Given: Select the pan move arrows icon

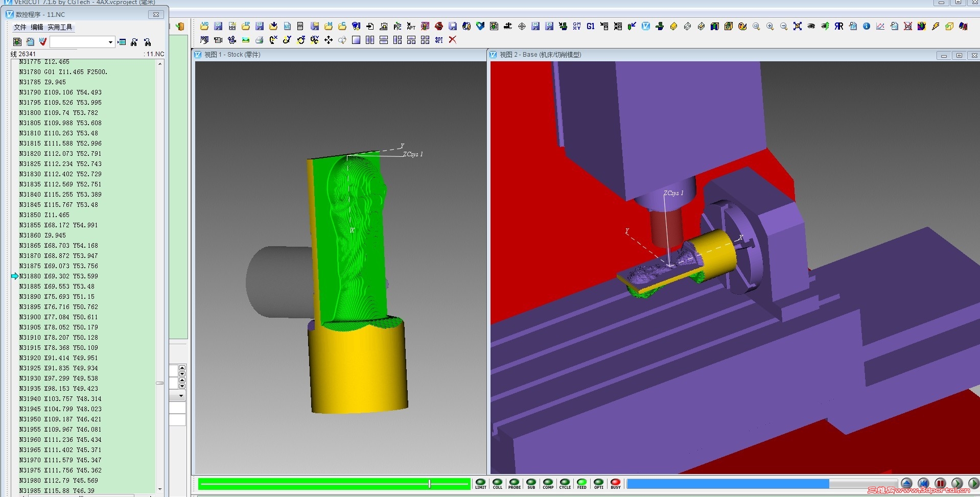Looking at the screenshot, I should click(329, 40).
